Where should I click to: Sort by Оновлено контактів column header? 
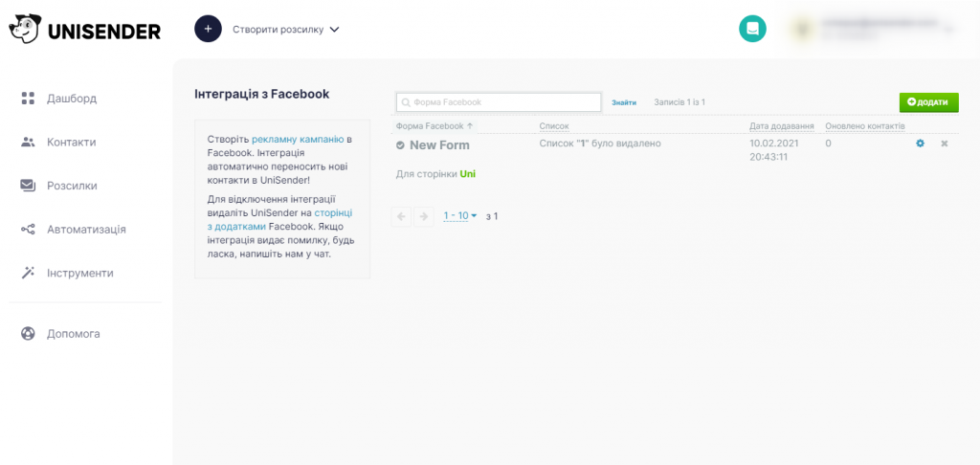[864, 126]
